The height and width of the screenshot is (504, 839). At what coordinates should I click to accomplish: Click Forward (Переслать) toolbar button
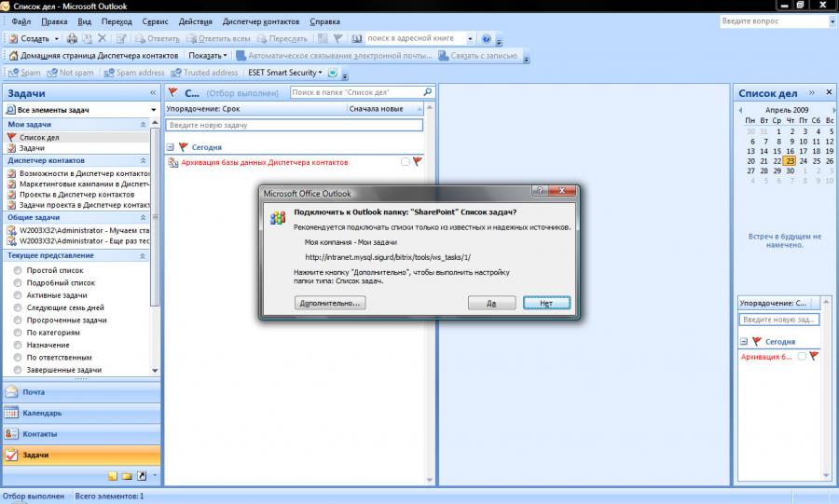pyautogui.click(x=282, y=38)
